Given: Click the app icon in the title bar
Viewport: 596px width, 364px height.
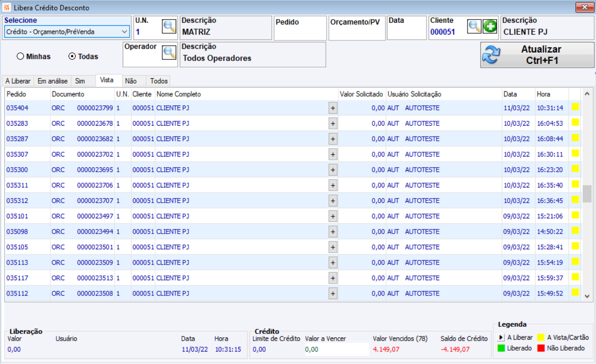Looking at the screenshot, I should (7, 8).
